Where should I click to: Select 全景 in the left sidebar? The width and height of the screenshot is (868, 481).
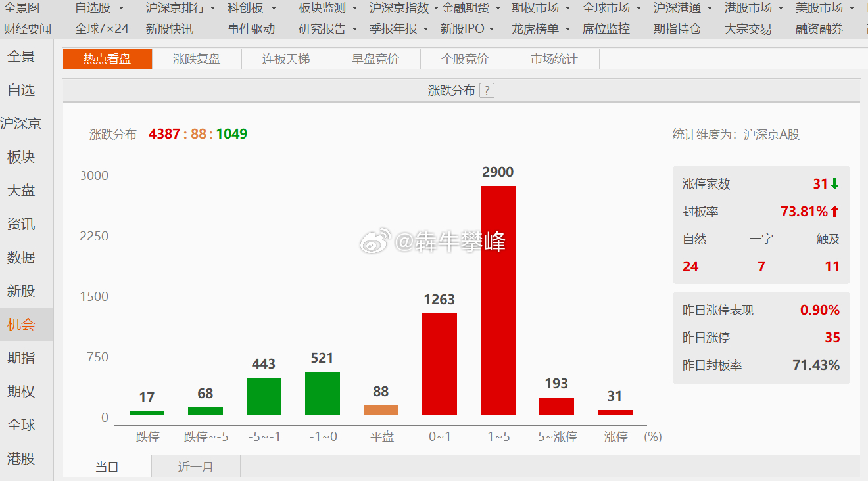[26, 57]
